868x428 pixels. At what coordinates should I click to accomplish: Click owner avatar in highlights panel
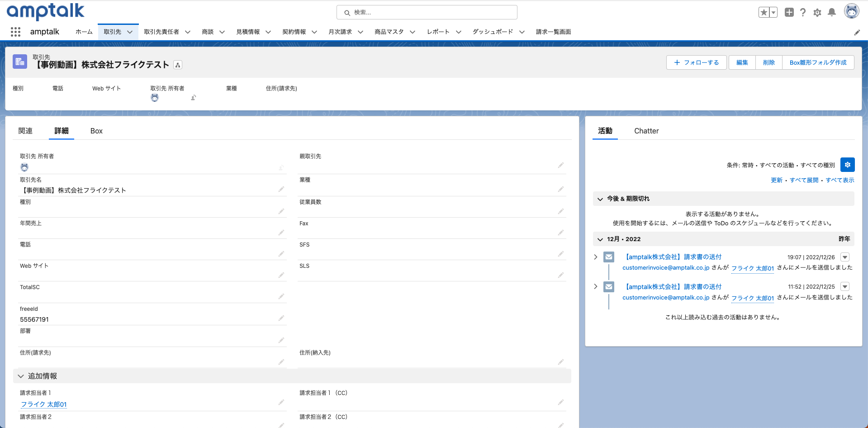155,98
